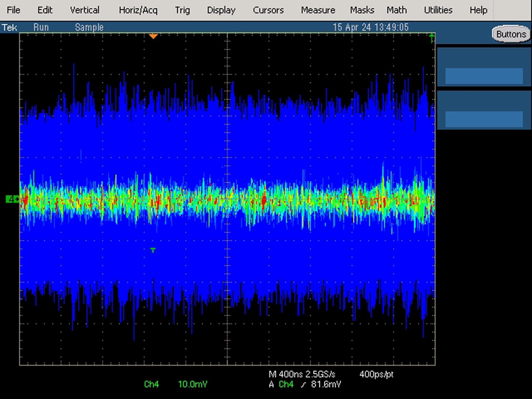This screenshot has width=532, height=399.
Task: Click the Sample acquisition mode text
Action: coord(89,27)
